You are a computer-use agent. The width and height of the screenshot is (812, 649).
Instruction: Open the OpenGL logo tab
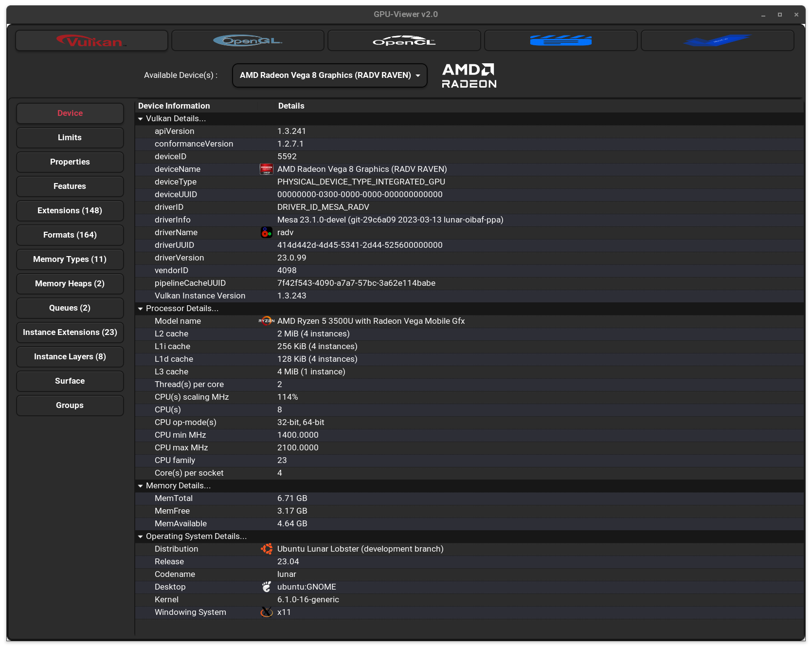[248, 41]
